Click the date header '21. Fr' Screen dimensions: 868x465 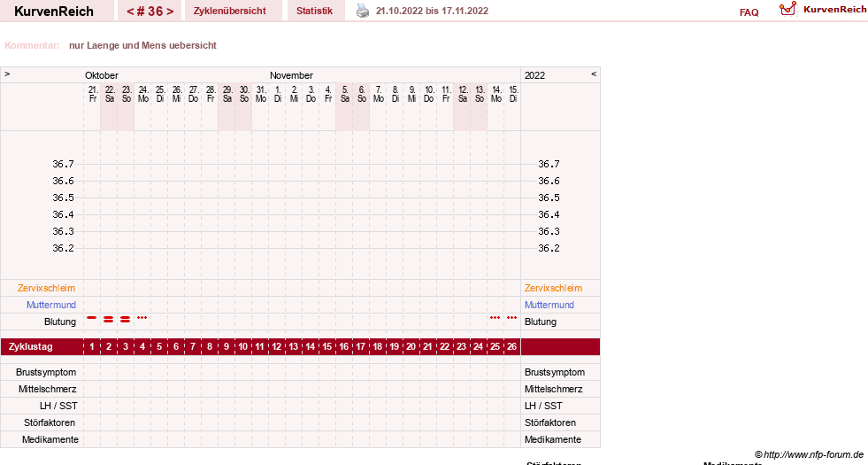(x=92, y=94)
